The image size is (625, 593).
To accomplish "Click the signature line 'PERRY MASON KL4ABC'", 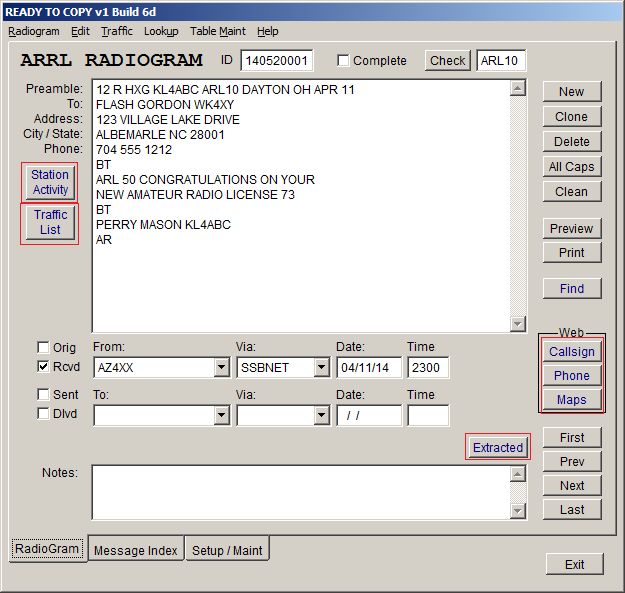I will (163, 225).
